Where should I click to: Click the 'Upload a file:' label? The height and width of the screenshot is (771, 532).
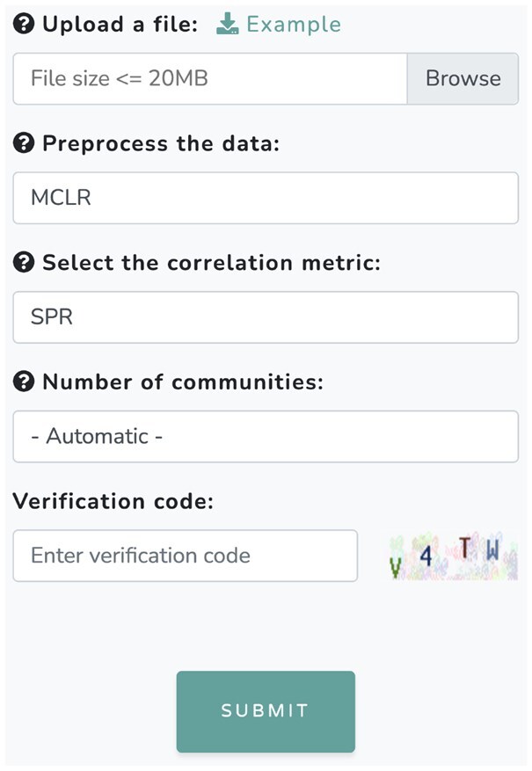[120, 25]
